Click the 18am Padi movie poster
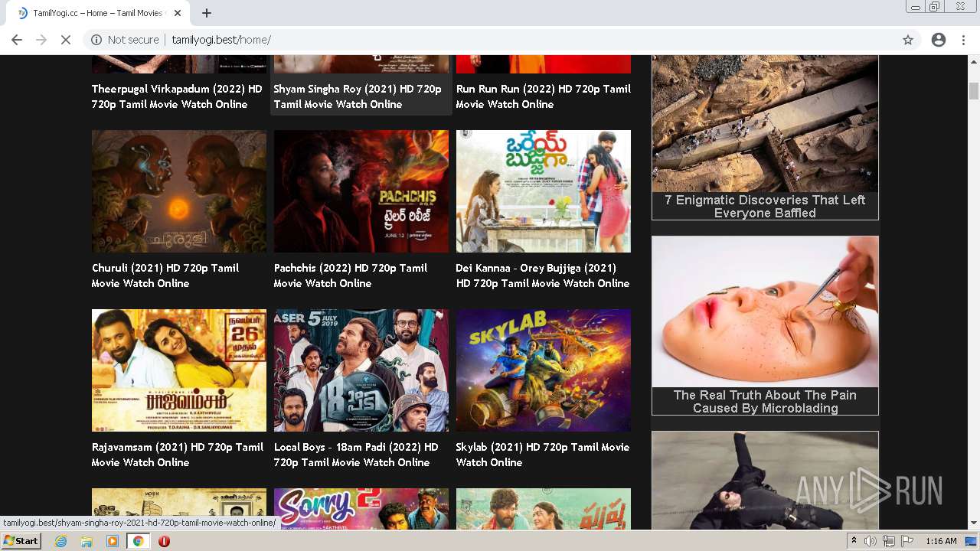 point(361,370)
